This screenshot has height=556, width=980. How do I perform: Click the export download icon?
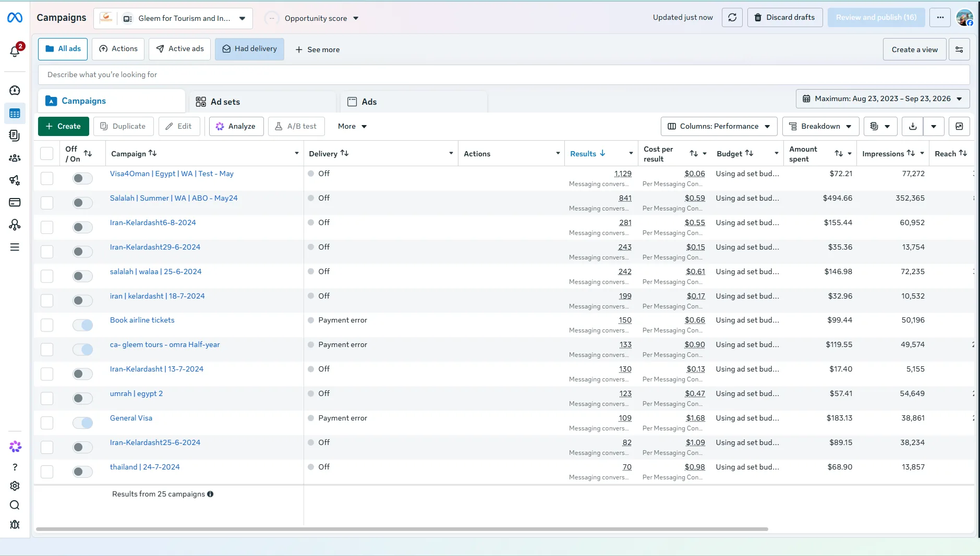[x=913, y=126]
